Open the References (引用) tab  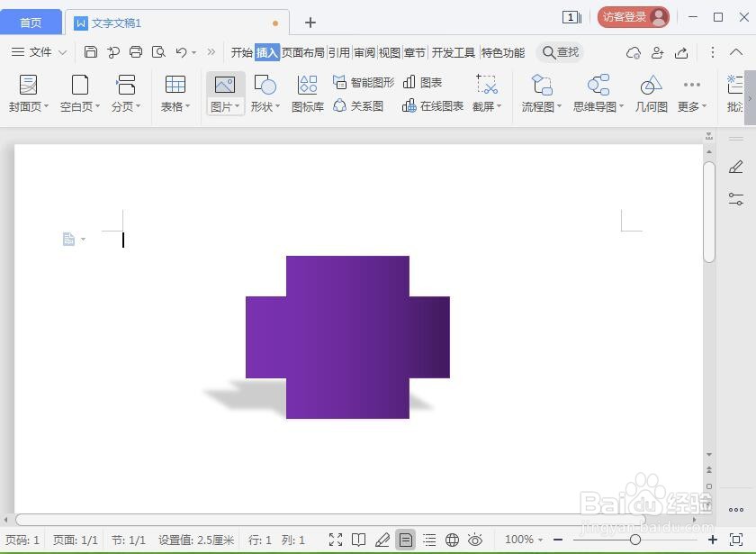tap(339, 52)
